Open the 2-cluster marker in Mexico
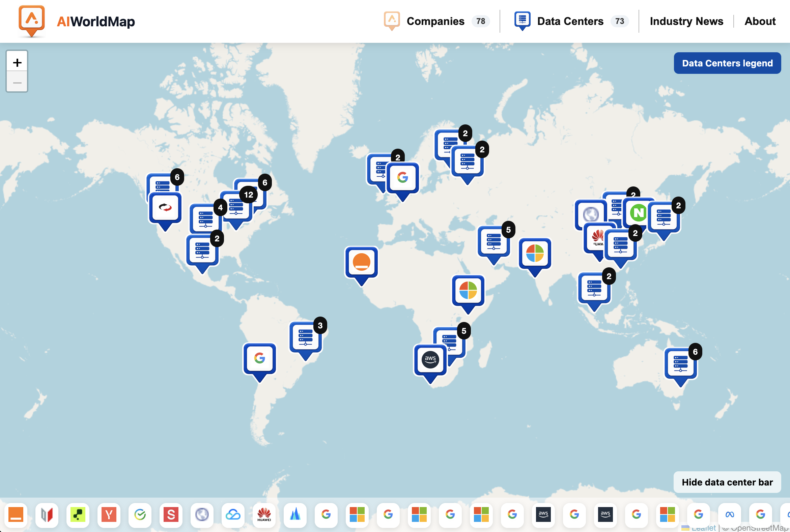This screenshot has width=790, height=532. [x=203, y=251]
